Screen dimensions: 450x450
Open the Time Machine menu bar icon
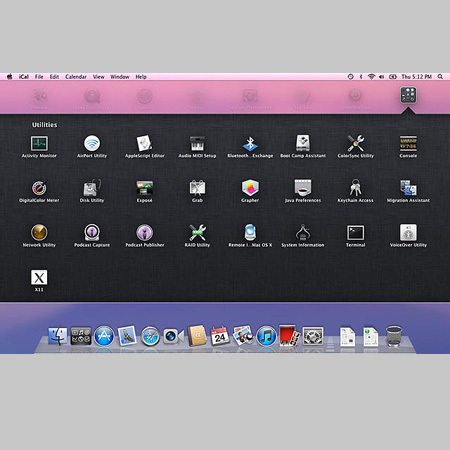350,77
